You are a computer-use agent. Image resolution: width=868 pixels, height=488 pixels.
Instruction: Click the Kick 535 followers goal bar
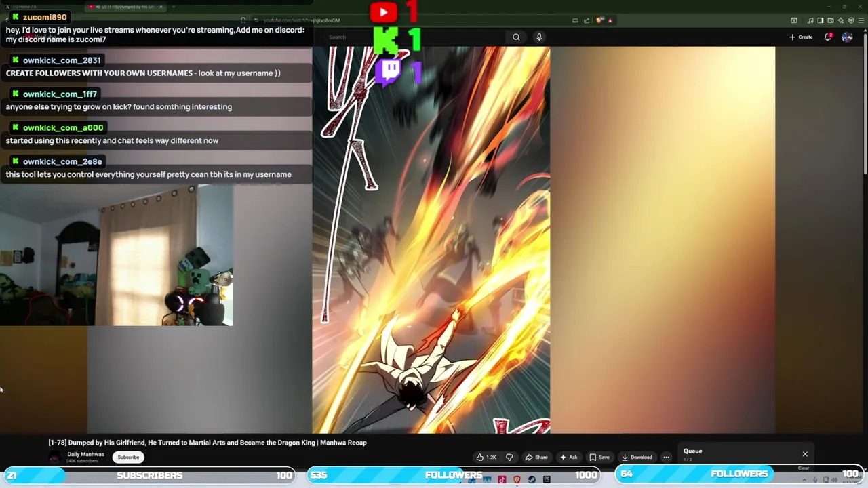pos(454,475)
